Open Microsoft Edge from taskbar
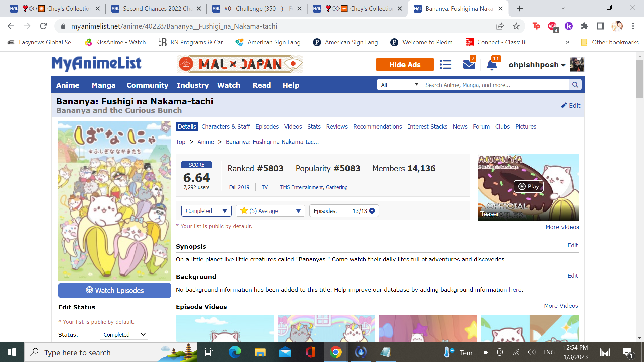 click(x=235, y=352)
